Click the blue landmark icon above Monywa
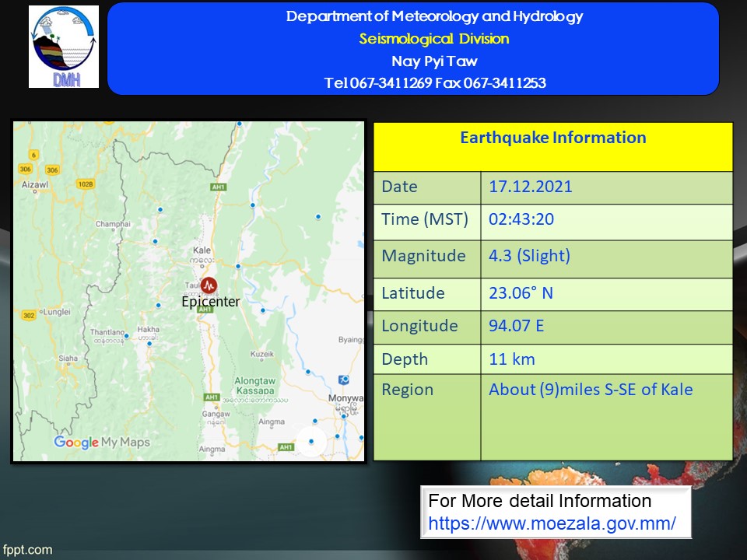Screen dimensions: 747x560 tap(343, 380)
